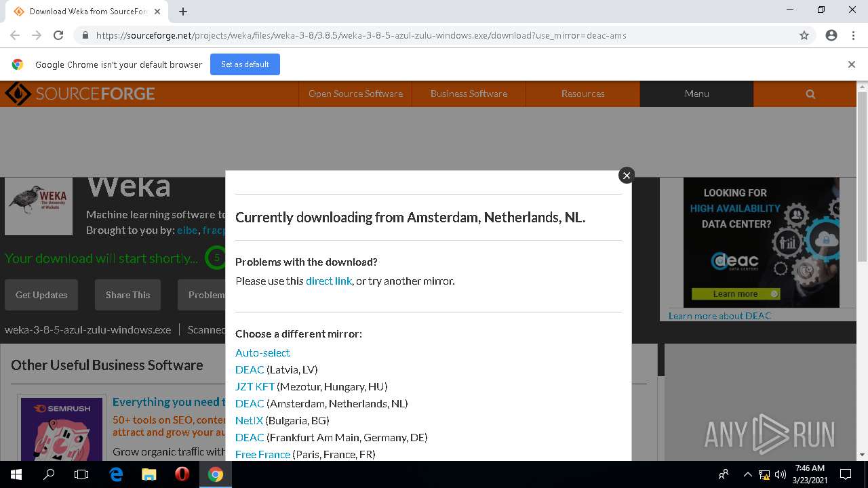This screenshot has height=488, width=868.
Task: Open the eibe contributor link
Action: [186, 230]
